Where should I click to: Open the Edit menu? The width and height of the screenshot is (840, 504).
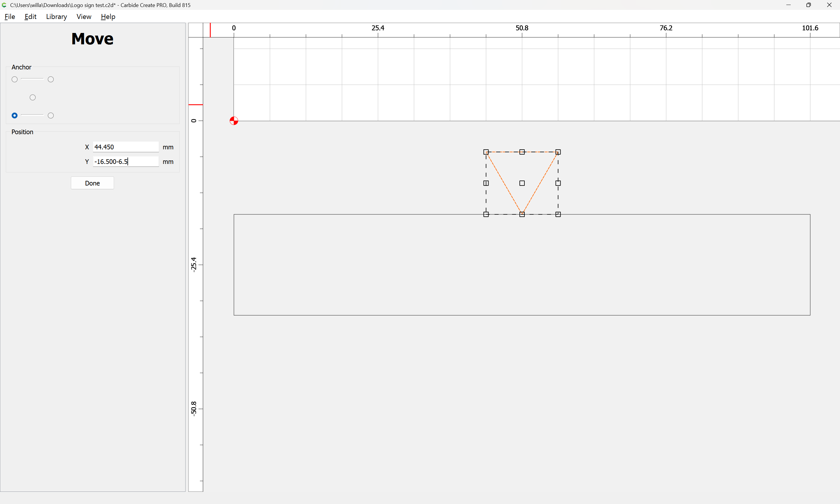[x=30, y=17]
